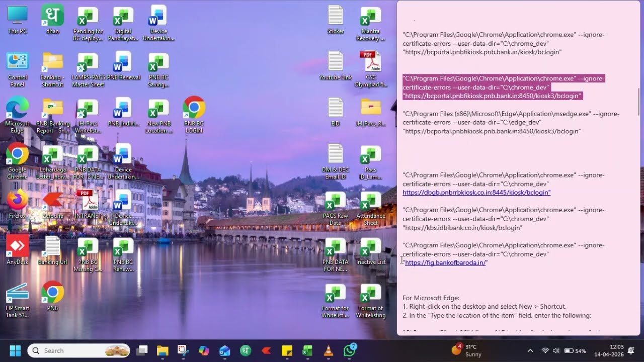Select Banking Url text file
This screenshot has height=362, width=644.
[52, 250]
